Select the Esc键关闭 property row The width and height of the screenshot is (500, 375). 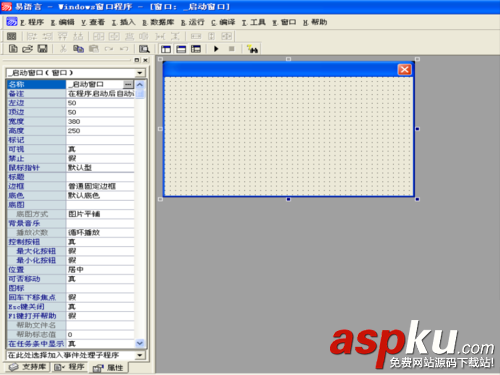point(71,307)
